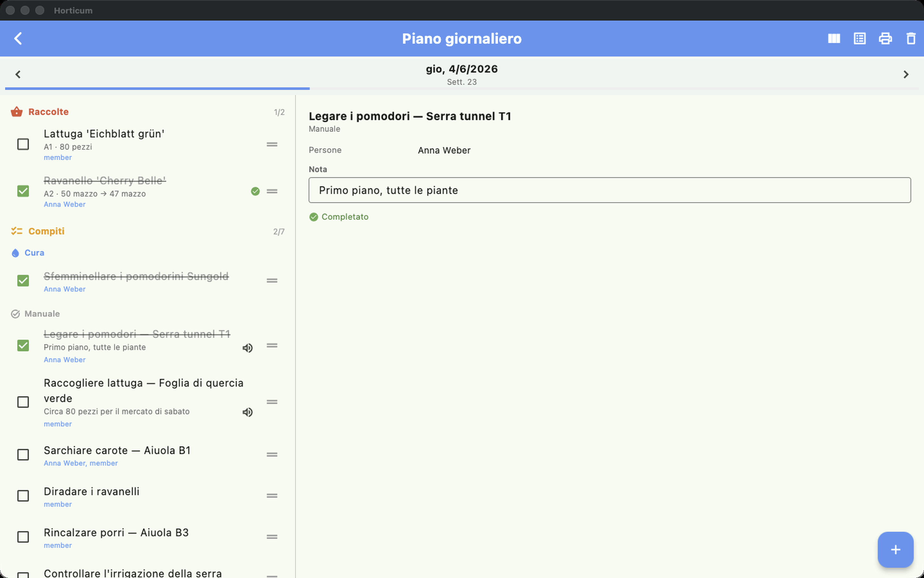Screen dimensions: 924x578
Task: Play audio note for Legare i pomodori
Action: [x=247, y=348]
